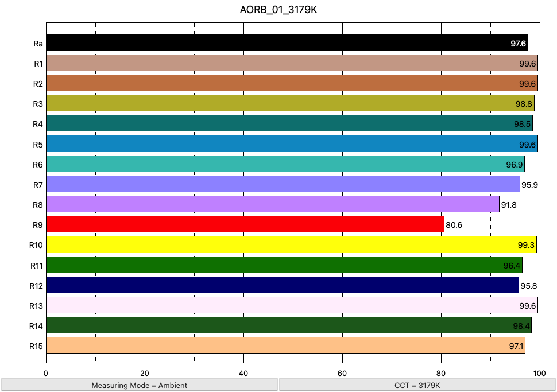Click the R15 value 97.1
The image size is (557, 392).
[516, 346]
